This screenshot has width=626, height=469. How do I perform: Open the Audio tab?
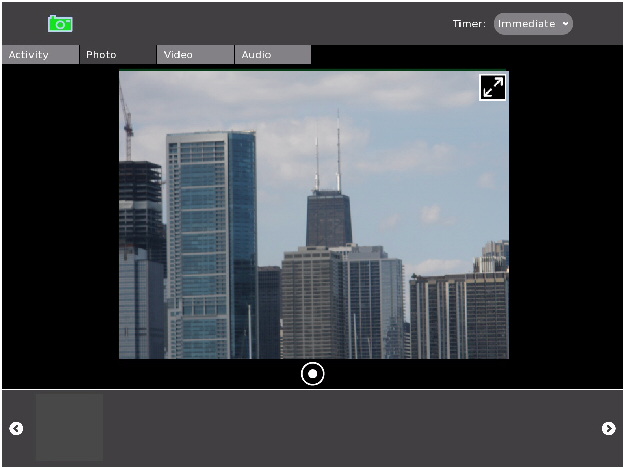tap(273, 55)
